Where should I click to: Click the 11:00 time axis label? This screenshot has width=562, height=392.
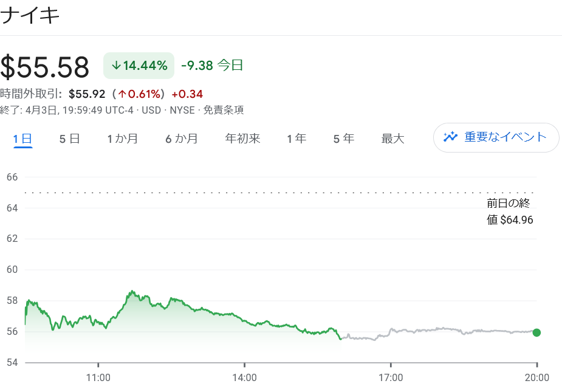(98, 377)
